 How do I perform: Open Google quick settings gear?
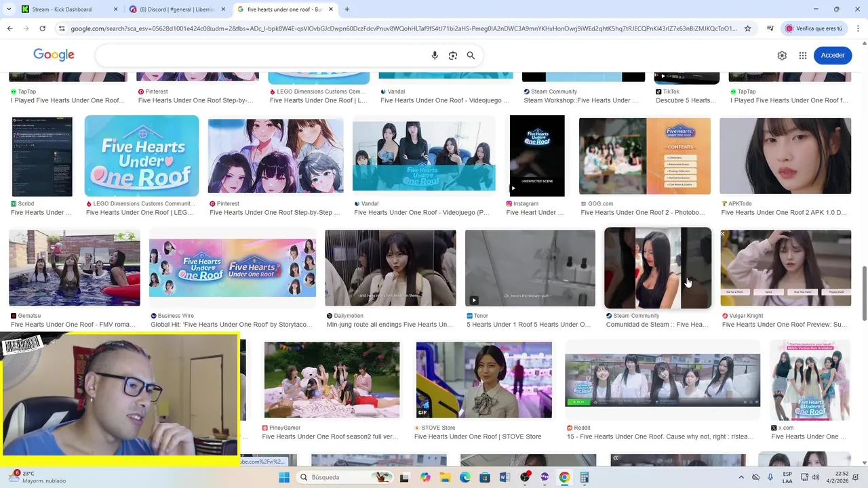pos(782,56)
